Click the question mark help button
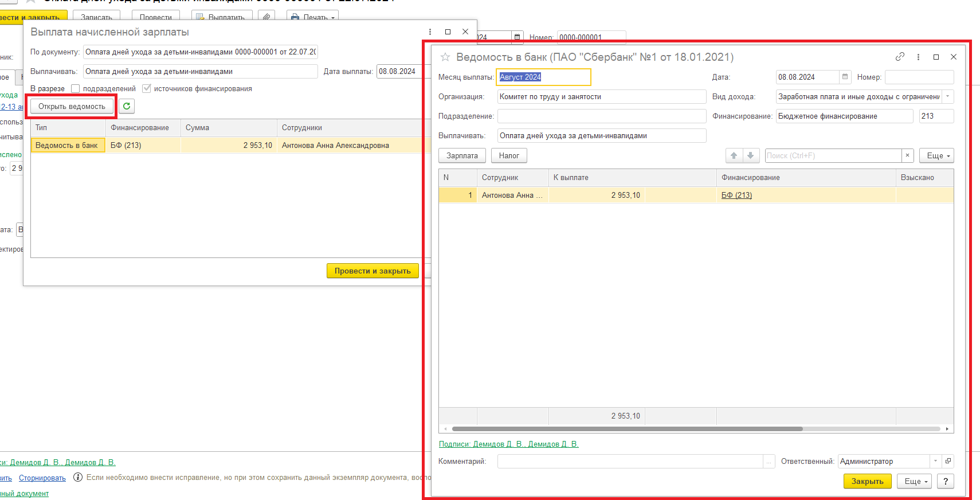980x500 pixels. 946,481
